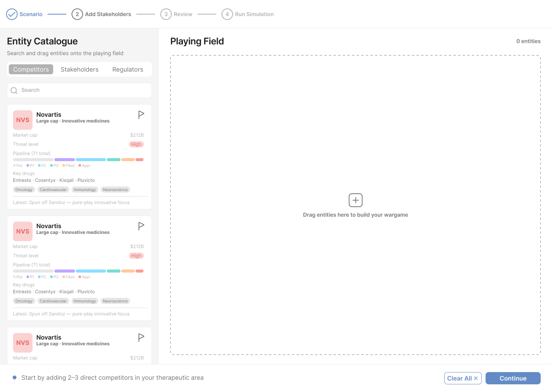This screenshot has height=392, width=551.
Task: Click the flag icon on second Novartis card
Action: (141, 226)
